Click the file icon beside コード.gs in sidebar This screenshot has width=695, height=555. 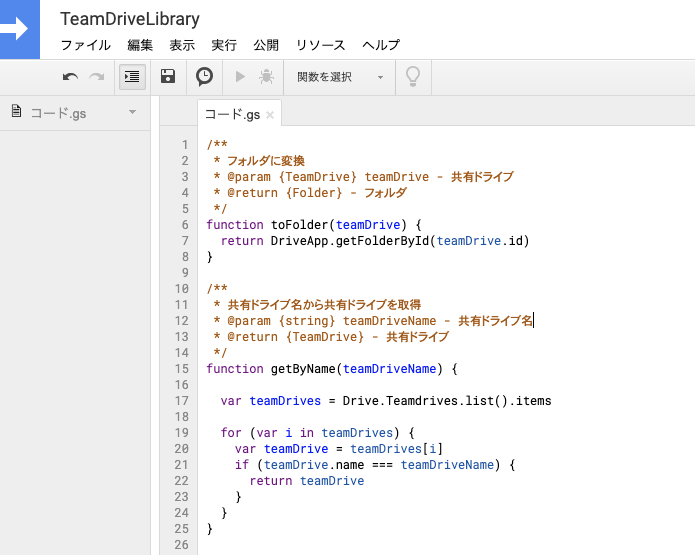tap(16, 111)
